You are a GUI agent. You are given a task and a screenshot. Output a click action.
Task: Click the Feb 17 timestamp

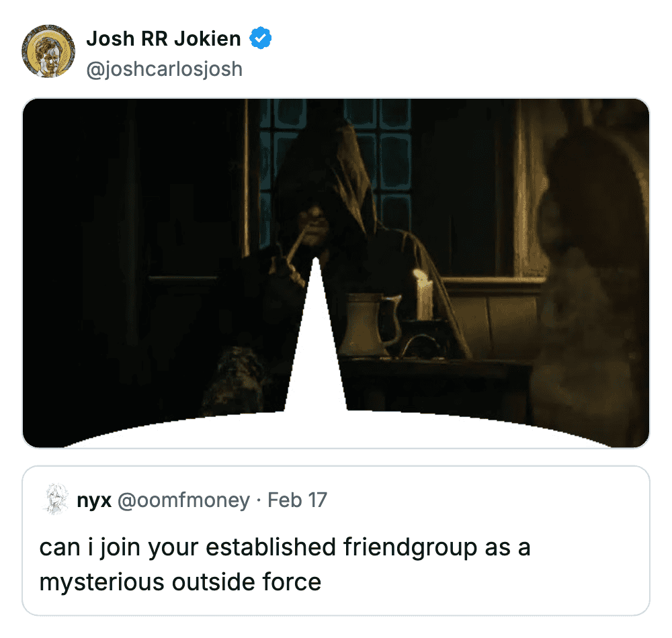click(298, 500)
